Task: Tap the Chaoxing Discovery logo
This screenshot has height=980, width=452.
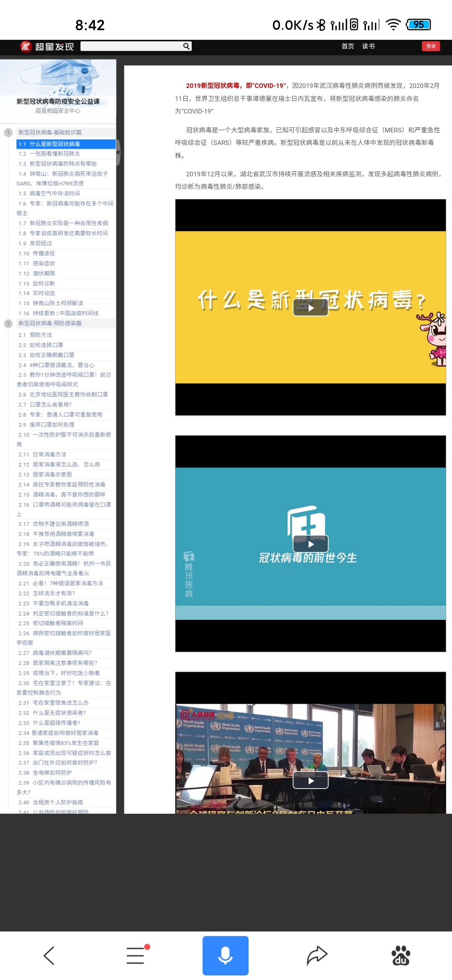Action: (x=47, y=46)
